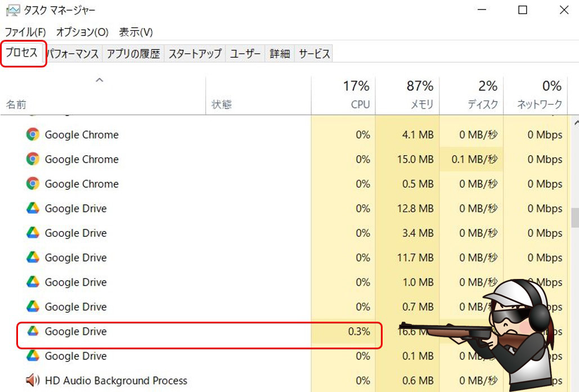Open the アプリの履歴 tab

coord(133,54)
